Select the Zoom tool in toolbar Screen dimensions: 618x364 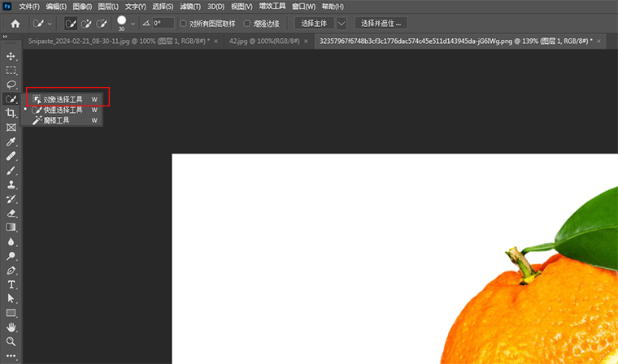pos(11,341)
